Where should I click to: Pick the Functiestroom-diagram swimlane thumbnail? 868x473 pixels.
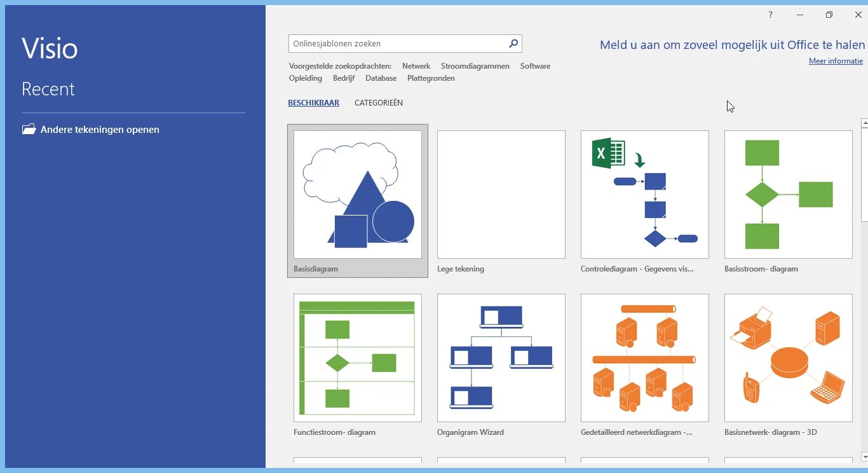(358, 358)
